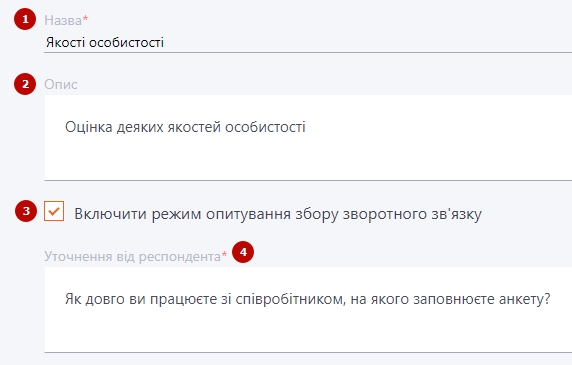This screenshot has width=572, height=365.
Task: Click the red asterisk beside 'Назва'
Action: tap(85, 18)
